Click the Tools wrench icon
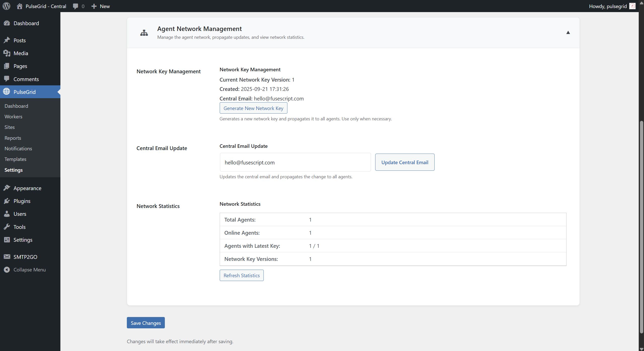Viewport: 644px width, 351px height. tap(7, 227)
